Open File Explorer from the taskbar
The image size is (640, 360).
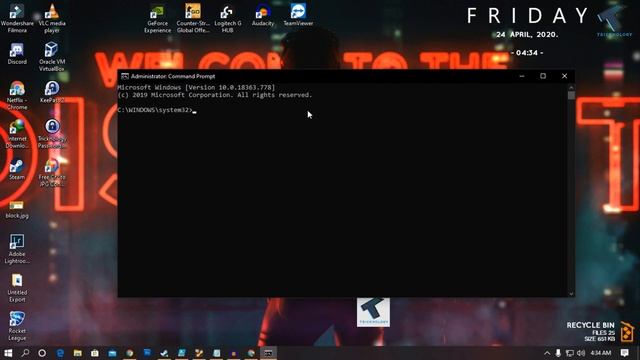78,353
